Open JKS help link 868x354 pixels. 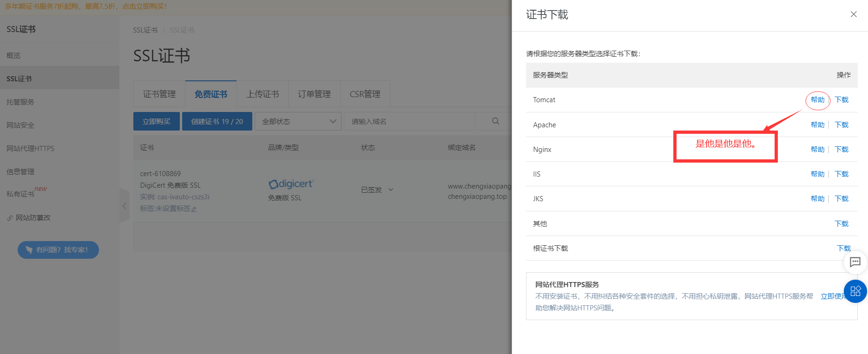tap(817, 199)
